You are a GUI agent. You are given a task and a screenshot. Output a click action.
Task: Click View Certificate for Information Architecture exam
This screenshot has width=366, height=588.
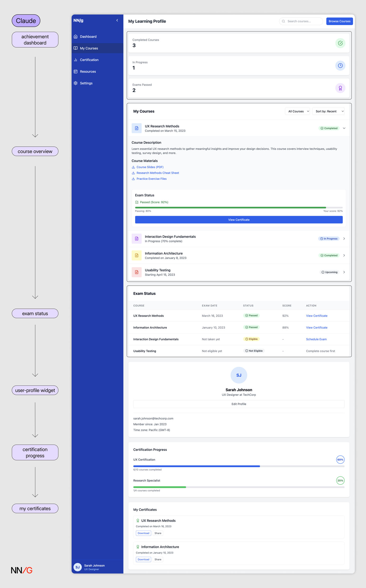point(317,327)
